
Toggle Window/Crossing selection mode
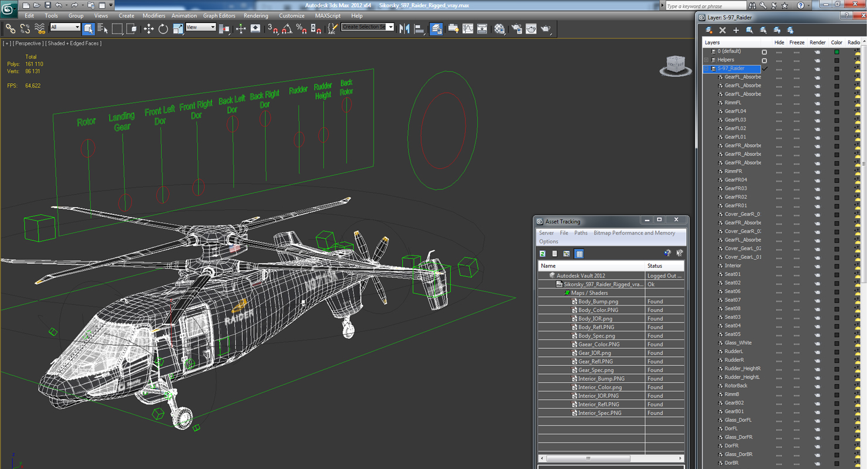click(132, 28)
